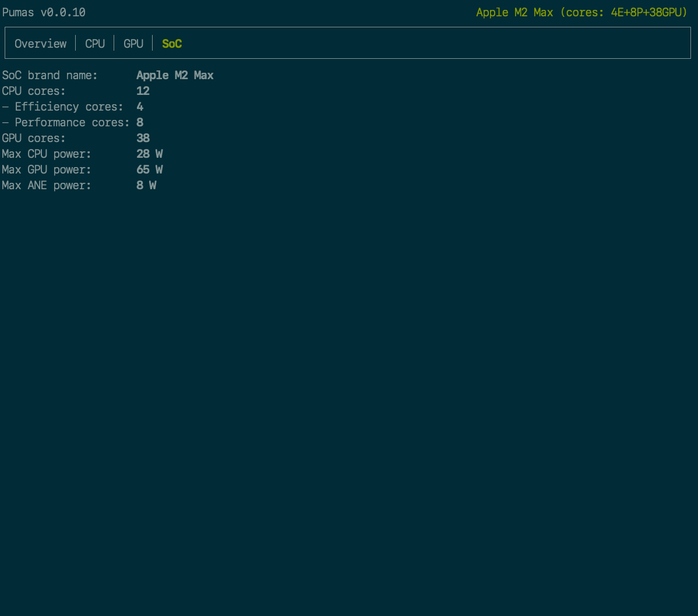Click the Efficiency cores value 4

pos(140,107)
